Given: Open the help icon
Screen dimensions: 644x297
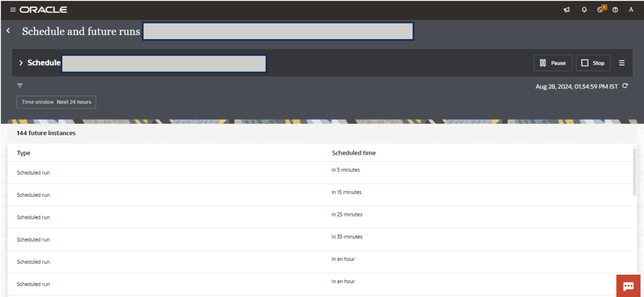Looking at the screenshot, I should (x=615, y=9).
